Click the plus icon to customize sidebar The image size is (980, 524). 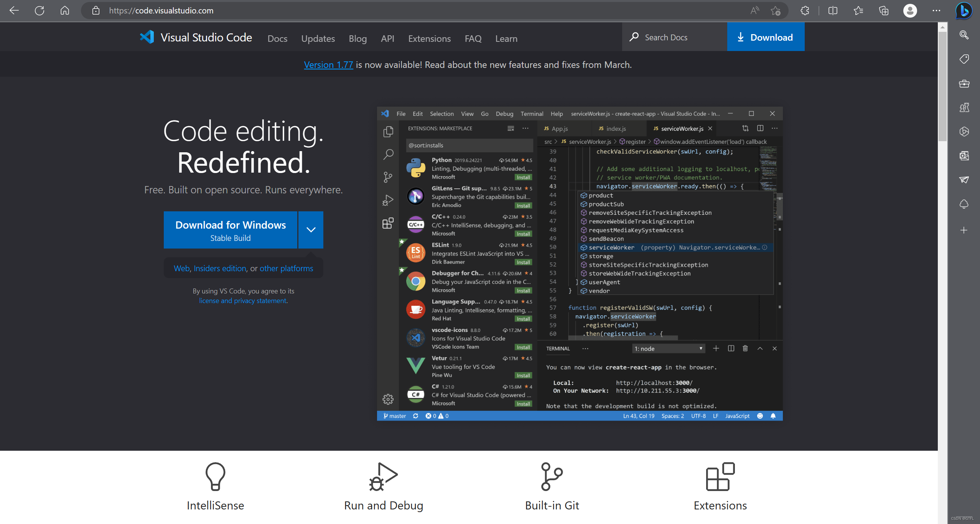coord(964,230)
